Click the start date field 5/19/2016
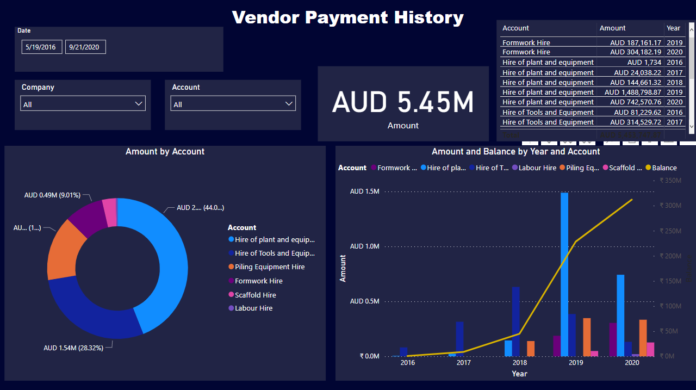This screenshot has width=696, height=390. pos(41,47)
